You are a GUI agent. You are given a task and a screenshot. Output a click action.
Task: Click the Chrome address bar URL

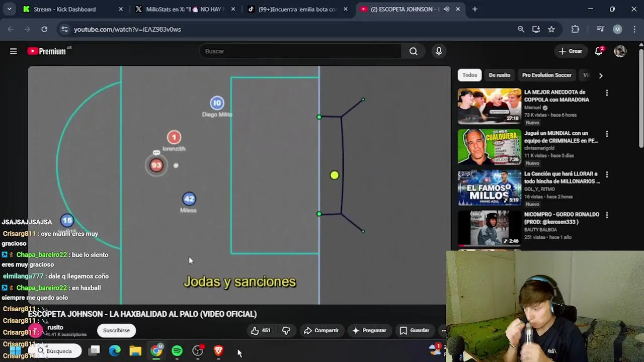(127, 29)
